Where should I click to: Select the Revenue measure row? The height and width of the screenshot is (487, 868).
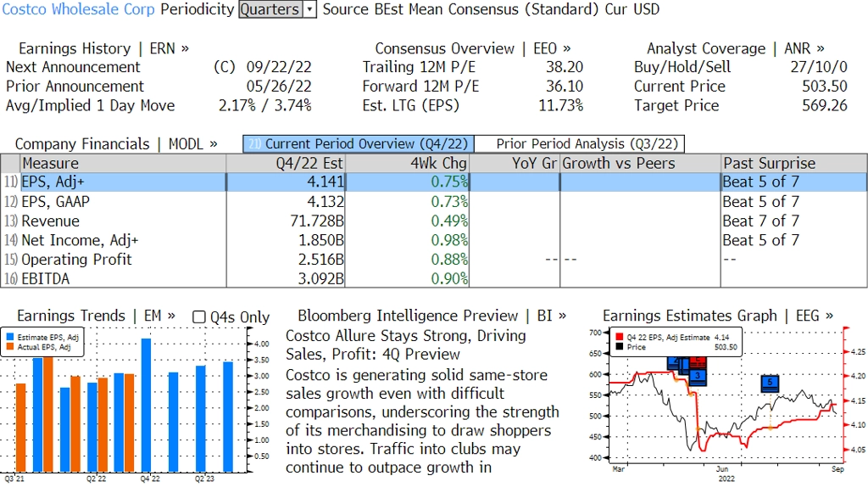coord(434,221)
